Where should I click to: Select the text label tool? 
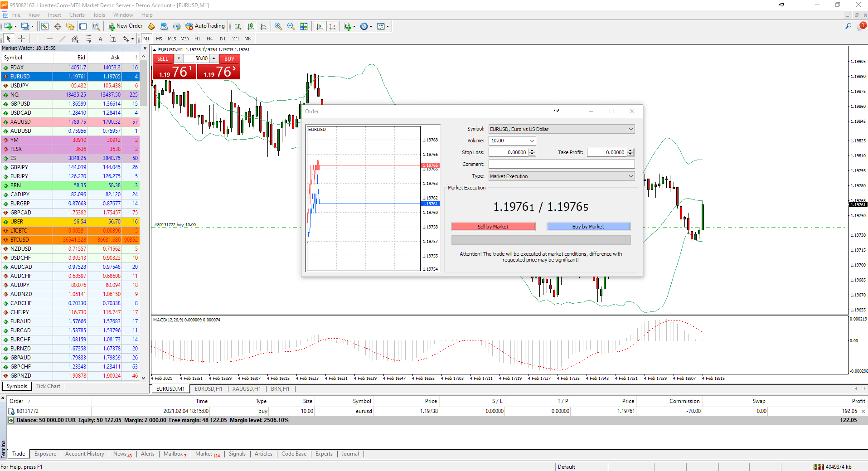(113, 39)
